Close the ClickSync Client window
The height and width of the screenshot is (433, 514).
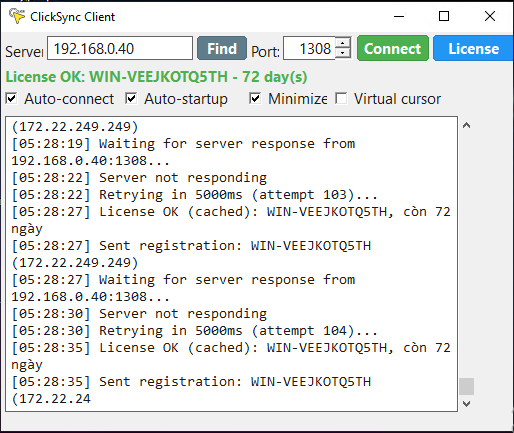[490, 16]
